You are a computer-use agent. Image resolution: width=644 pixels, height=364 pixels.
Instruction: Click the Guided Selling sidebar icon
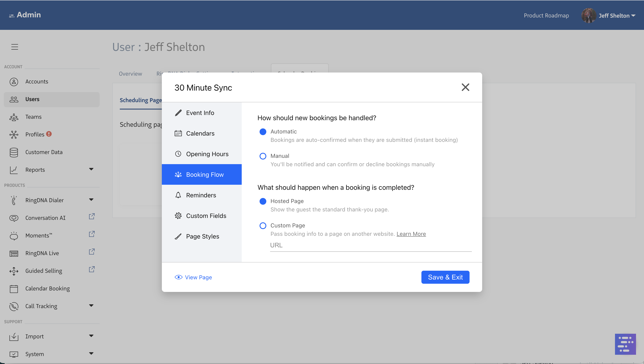[x=14, y=271]
